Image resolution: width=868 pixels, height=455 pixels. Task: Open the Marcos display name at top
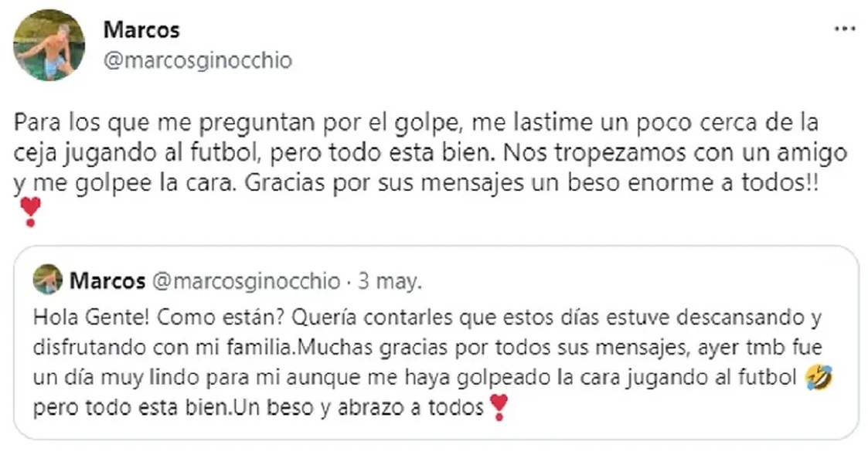tap(141, 30)
